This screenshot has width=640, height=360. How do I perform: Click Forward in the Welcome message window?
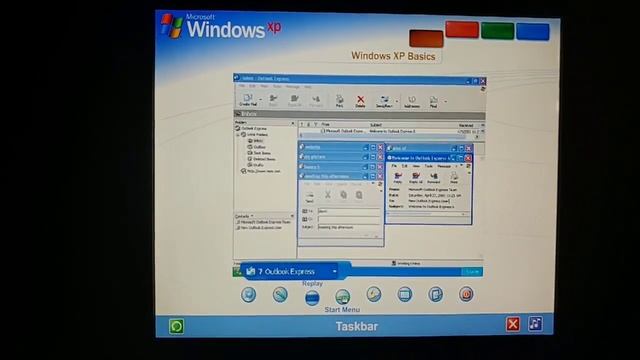[x=433, y=178]
